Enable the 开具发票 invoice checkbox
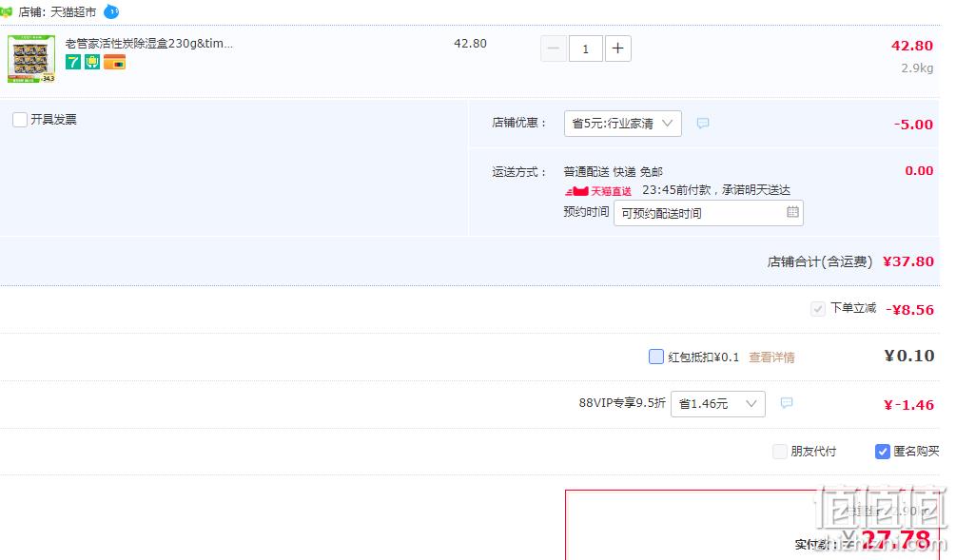Screen dimensions: 956x560 point(20,120)
